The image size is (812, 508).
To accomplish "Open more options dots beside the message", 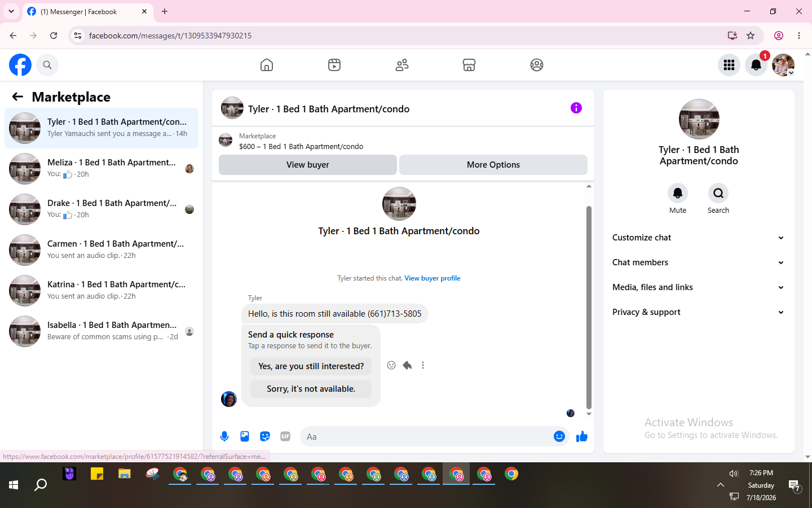I will click(423, 365).
